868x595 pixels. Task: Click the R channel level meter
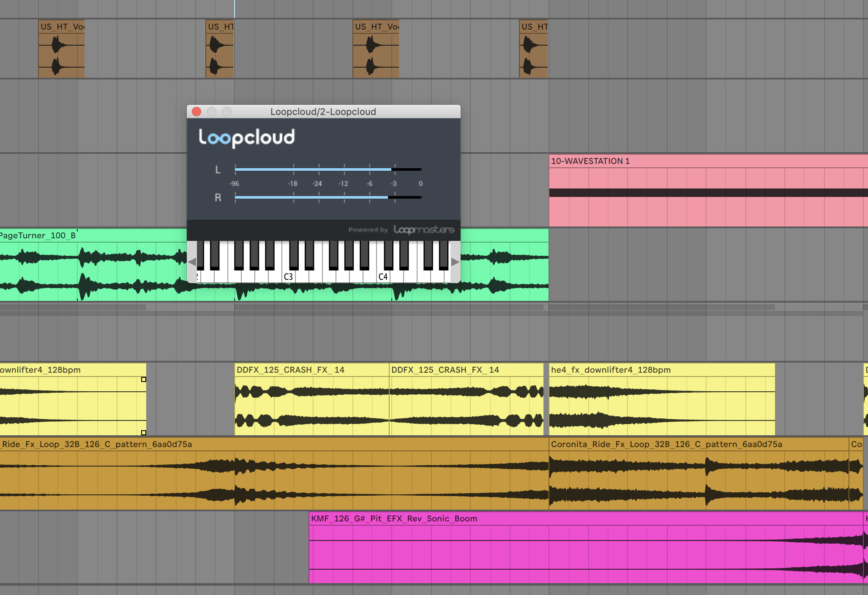328,197
